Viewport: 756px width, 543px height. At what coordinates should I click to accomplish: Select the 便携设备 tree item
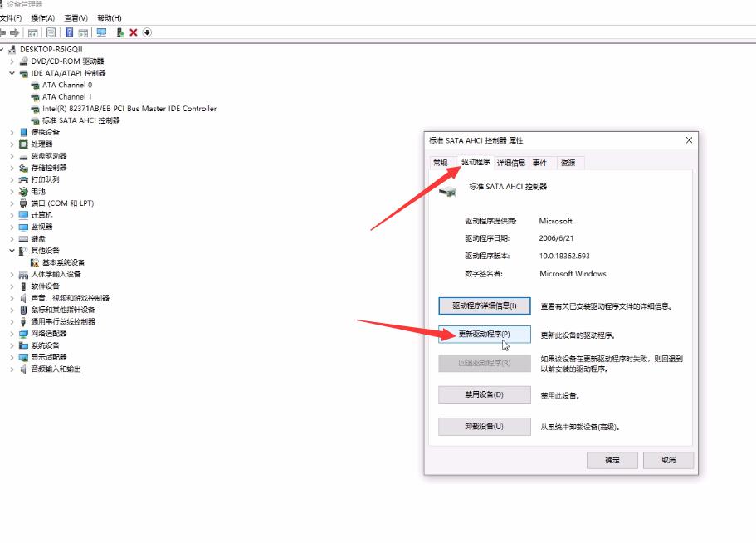click(46, 132)
